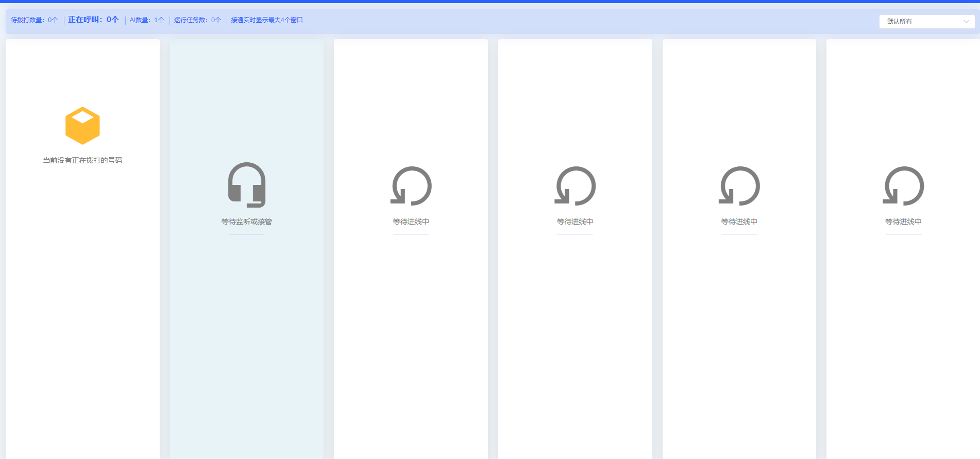980x459 pixels.
Task: Click reload icon beside the headset card
Action: (x=411, y=185)
